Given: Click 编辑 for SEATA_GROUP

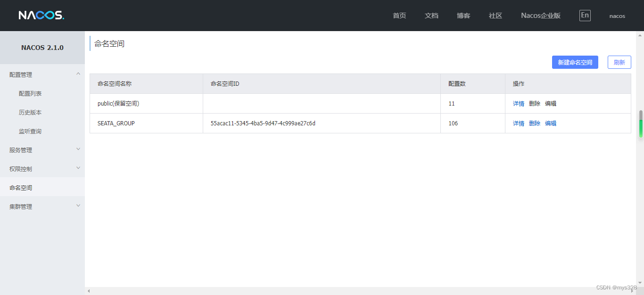Looking at the screenshot, I should click(551, 123).
